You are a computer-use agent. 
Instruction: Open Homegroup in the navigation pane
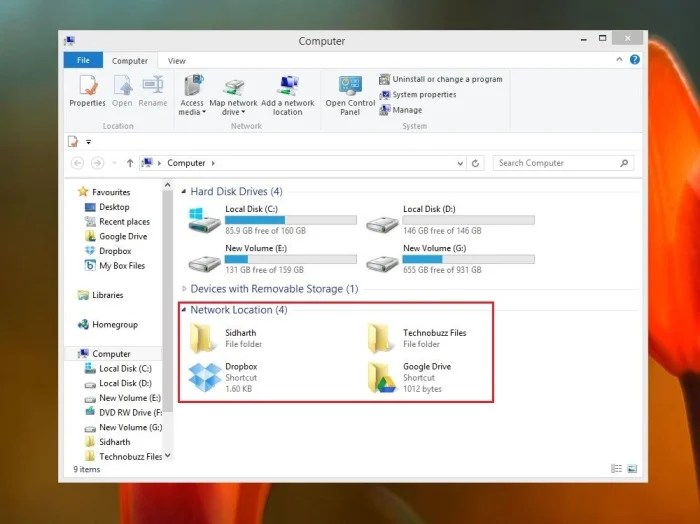[108, 324]
